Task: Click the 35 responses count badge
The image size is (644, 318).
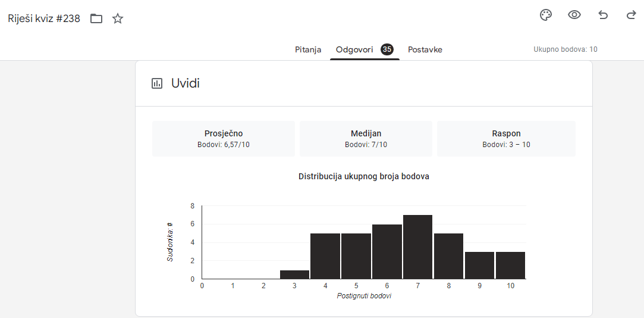Action: click(387, 49)
